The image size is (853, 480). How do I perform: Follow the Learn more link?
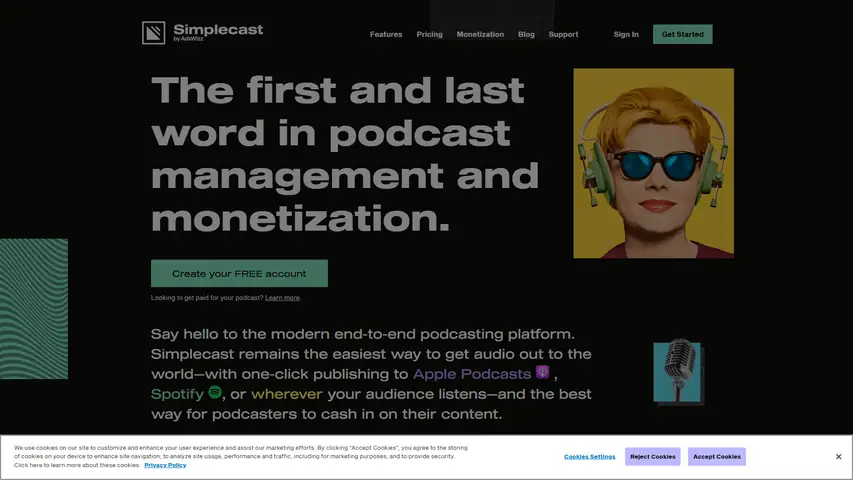pos(282,298)
